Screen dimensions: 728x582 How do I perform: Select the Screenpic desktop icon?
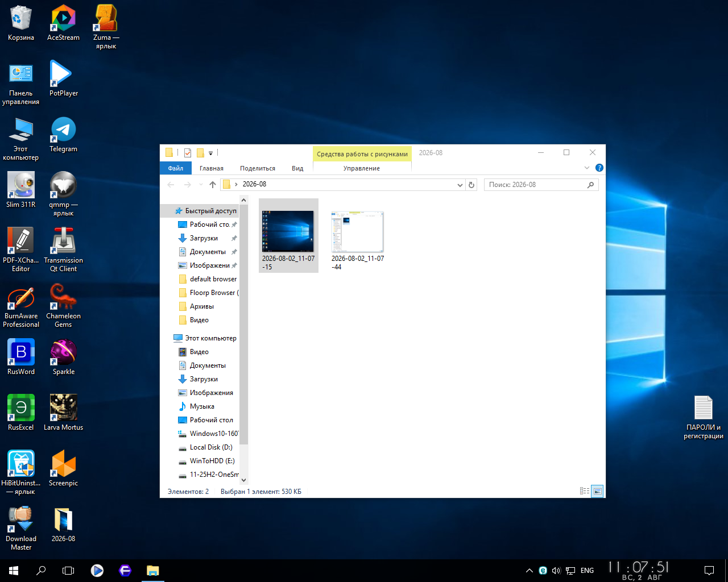[63, 469]
